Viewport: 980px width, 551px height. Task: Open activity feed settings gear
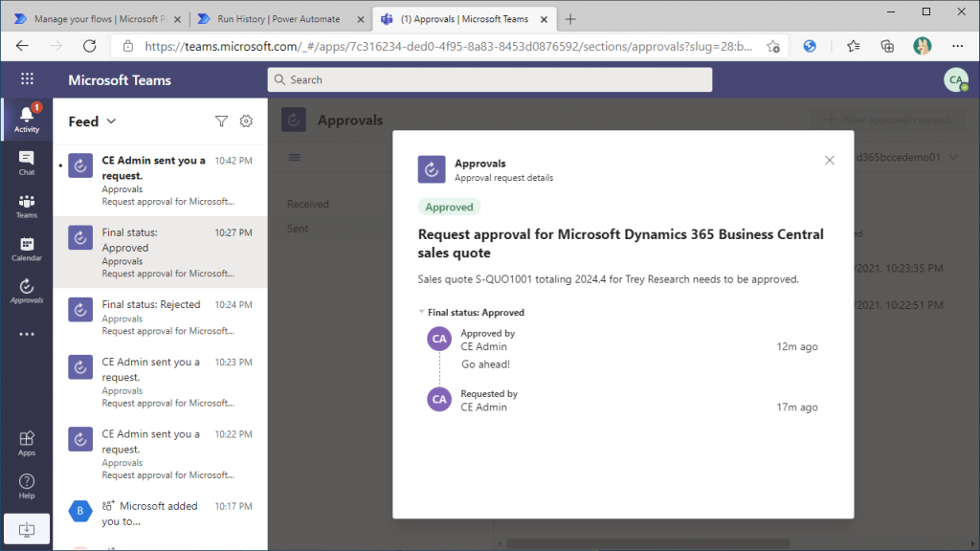(246, 121)
